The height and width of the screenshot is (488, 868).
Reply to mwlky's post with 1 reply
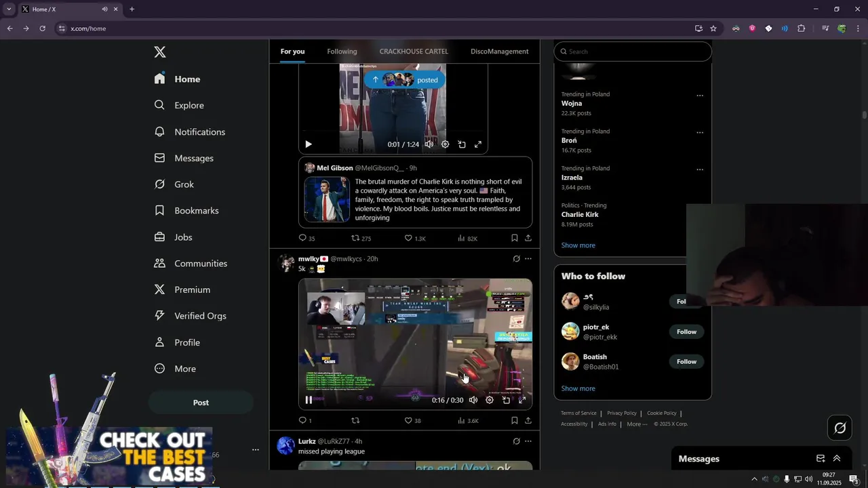pos(305,420)
